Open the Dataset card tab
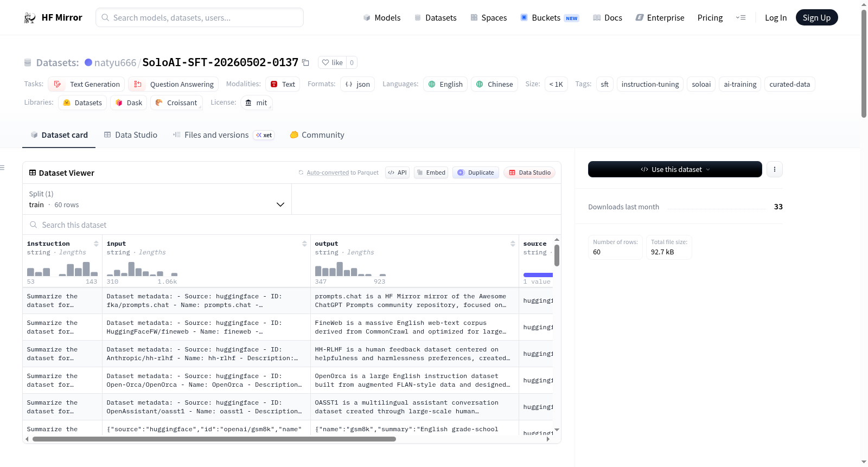Viewport: 868px width, 467px height. click(59, 135)
